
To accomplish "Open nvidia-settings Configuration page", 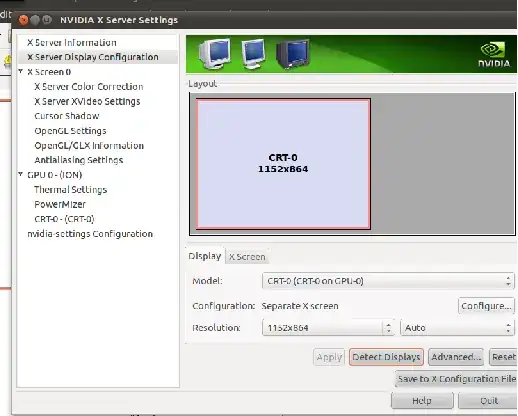I will pyautogui.click(x=90, y=234).
